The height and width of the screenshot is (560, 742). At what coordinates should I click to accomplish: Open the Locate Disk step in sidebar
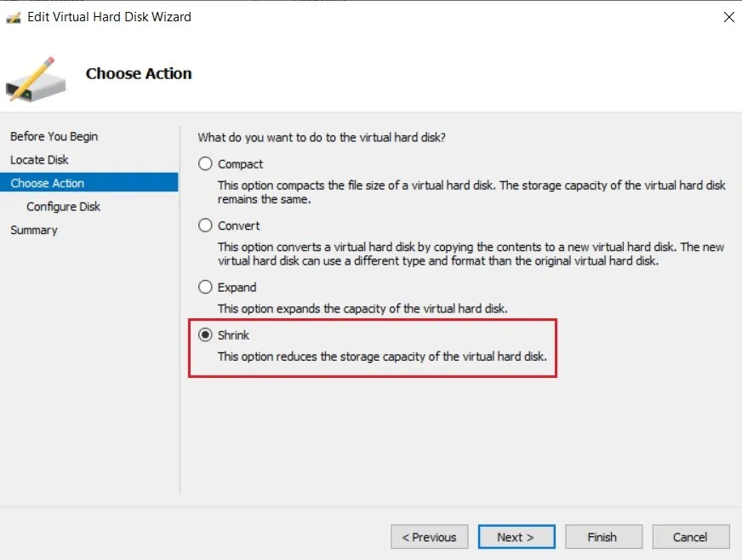point(39,160)
